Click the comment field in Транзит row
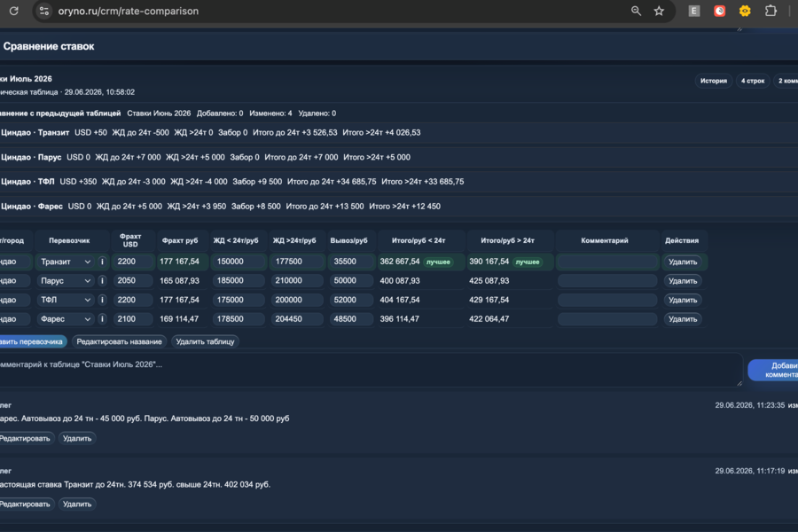Screen dimensions: 798x532 coord(607,262)
